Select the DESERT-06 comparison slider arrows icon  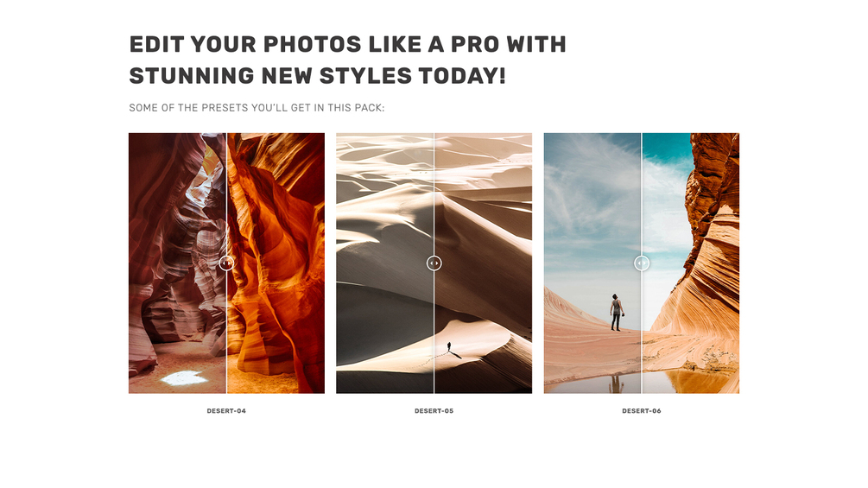coord(642,263)
